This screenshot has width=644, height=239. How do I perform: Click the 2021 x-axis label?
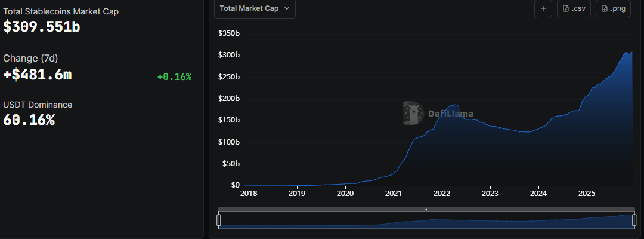point(394,194)
